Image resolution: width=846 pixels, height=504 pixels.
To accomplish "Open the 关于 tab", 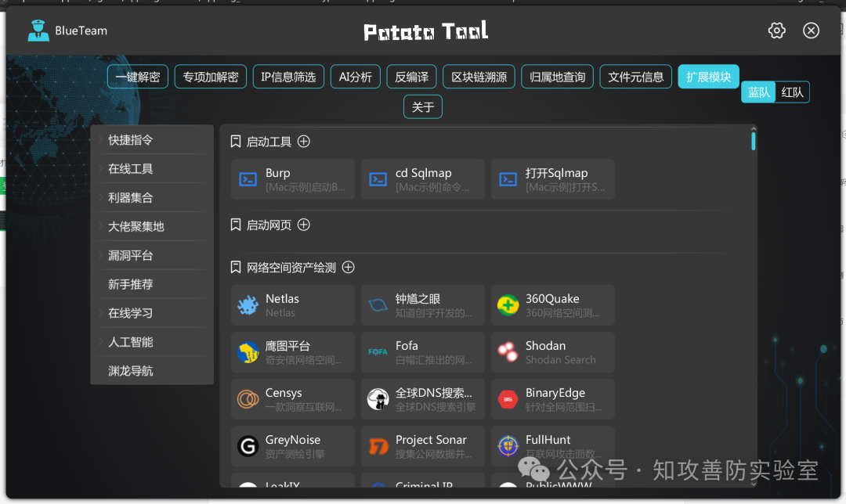I will (x=423, y=106).
